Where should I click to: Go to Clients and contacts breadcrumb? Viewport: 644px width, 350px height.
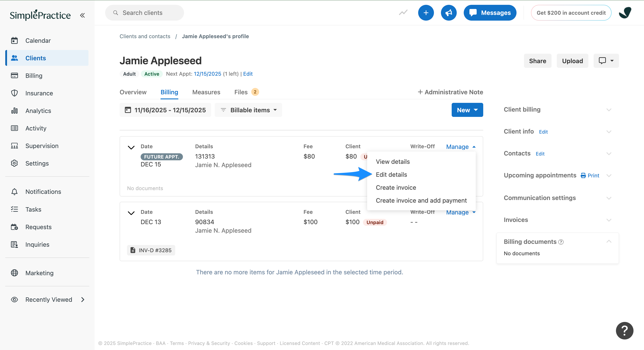pyautogui.click(x=145, y=36)
